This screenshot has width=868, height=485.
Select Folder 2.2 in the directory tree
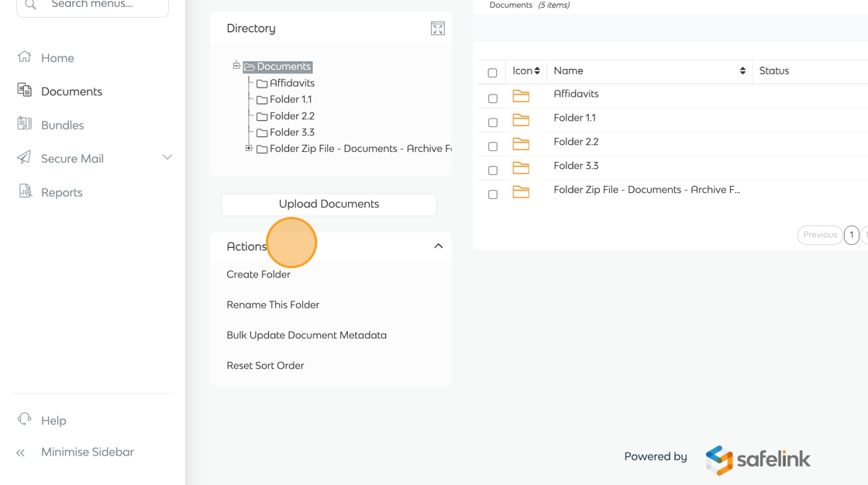tap(291, 116)
